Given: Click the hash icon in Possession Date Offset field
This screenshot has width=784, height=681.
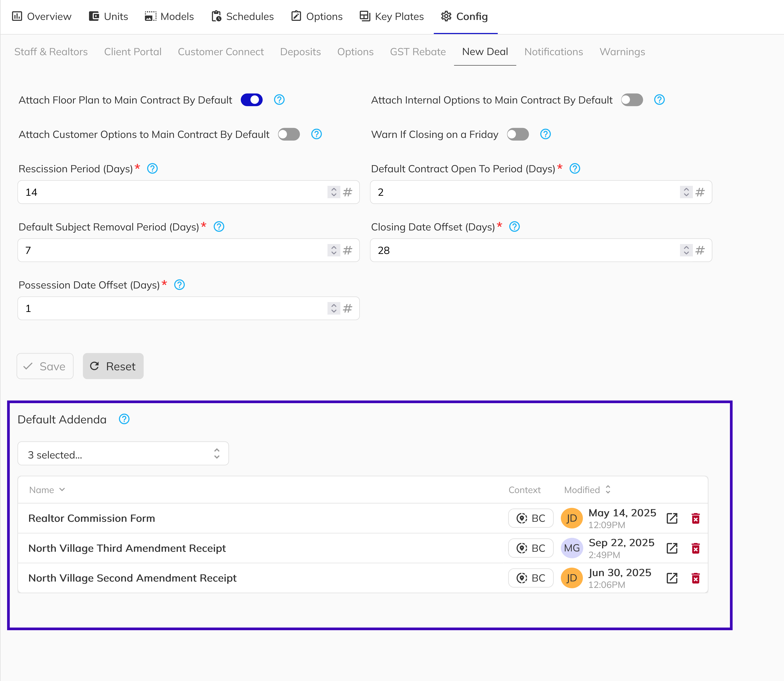Looking at the screenshot, I should pos(348,309).
